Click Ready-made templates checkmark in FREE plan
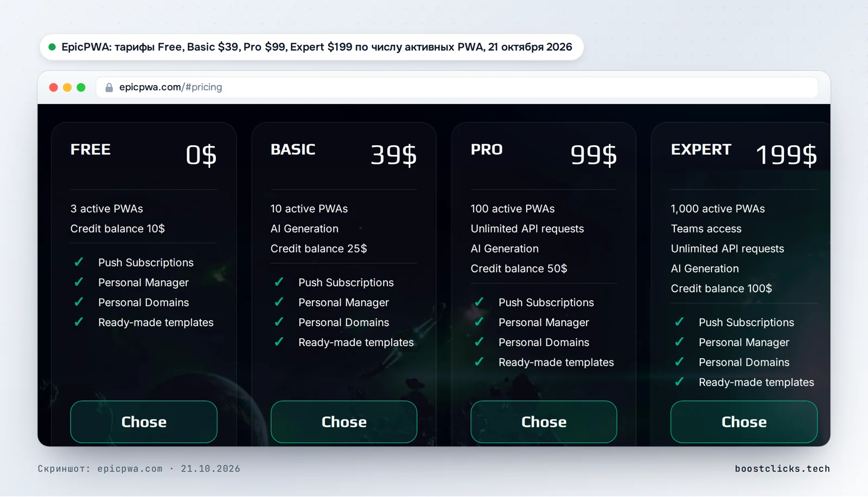The width and height of the screenshot is (868, 497). pos(79,322)
